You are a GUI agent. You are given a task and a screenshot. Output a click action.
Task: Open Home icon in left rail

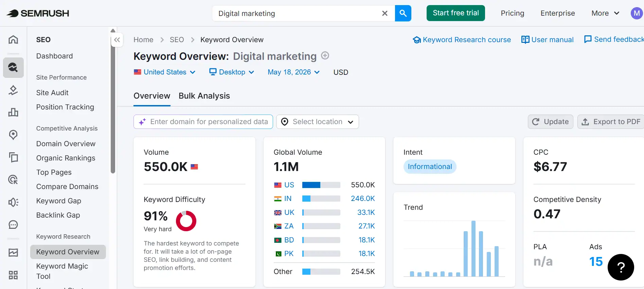point(13,39)
